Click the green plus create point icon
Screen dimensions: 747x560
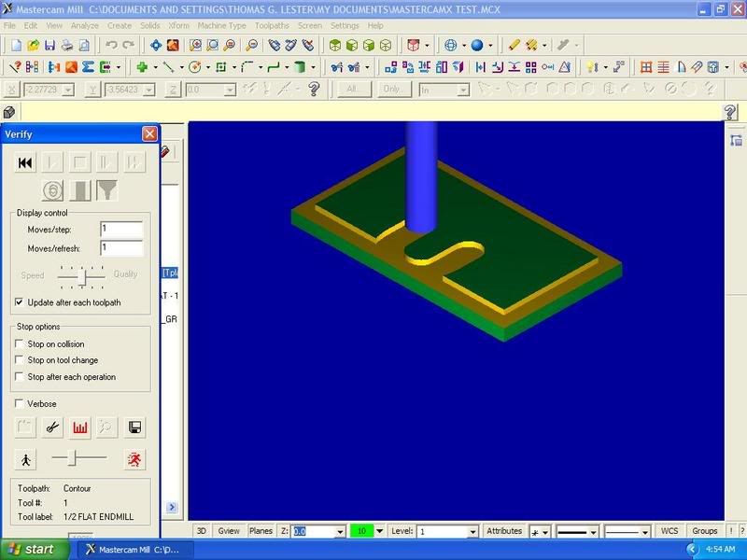pyautogui.click(x=142, y=67)
